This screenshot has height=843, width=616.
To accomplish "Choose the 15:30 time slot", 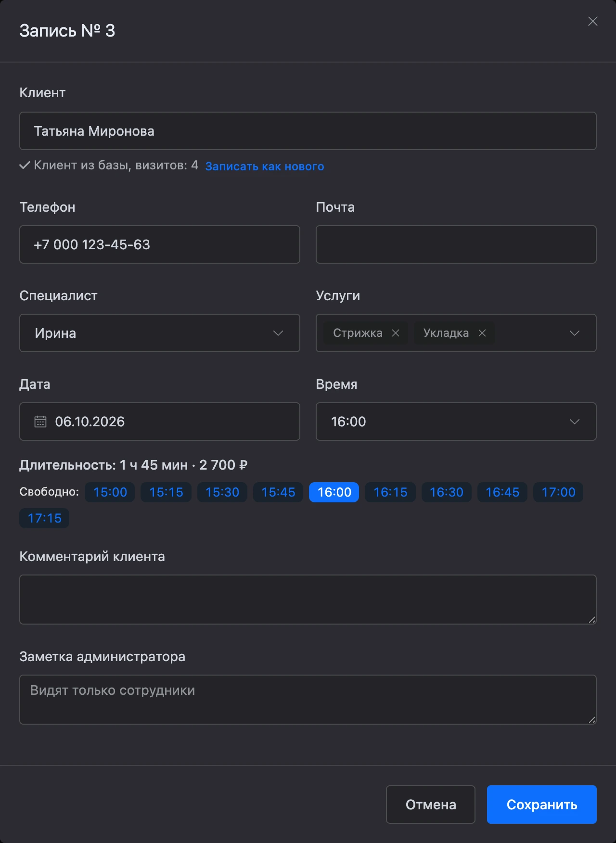I will pos(222,492).
